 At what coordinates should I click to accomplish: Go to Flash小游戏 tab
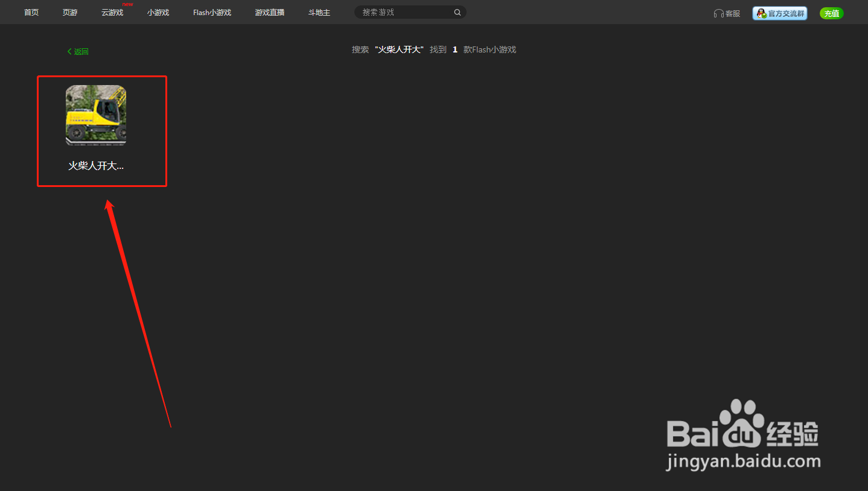click(212, 13)
